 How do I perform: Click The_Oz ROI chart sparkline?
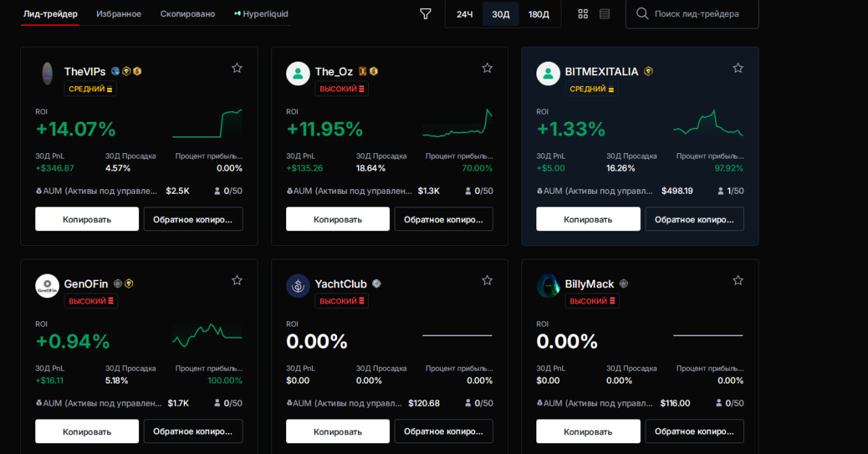[458, 123]
